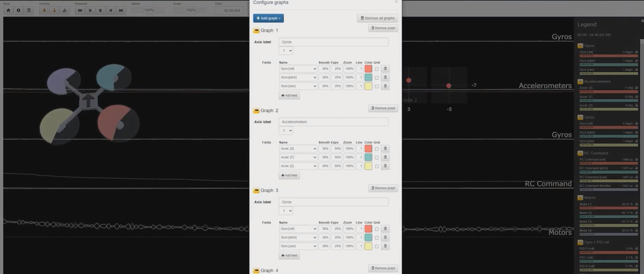Delete the Gyro [roll] field in Graph 1

[385, 68]
